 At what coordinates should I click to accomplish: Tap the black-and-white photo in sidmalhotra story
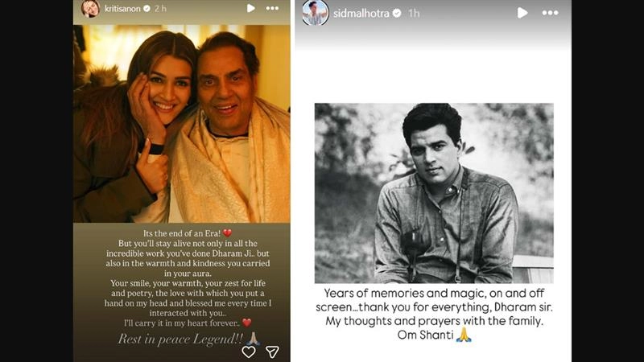point(434,193)
